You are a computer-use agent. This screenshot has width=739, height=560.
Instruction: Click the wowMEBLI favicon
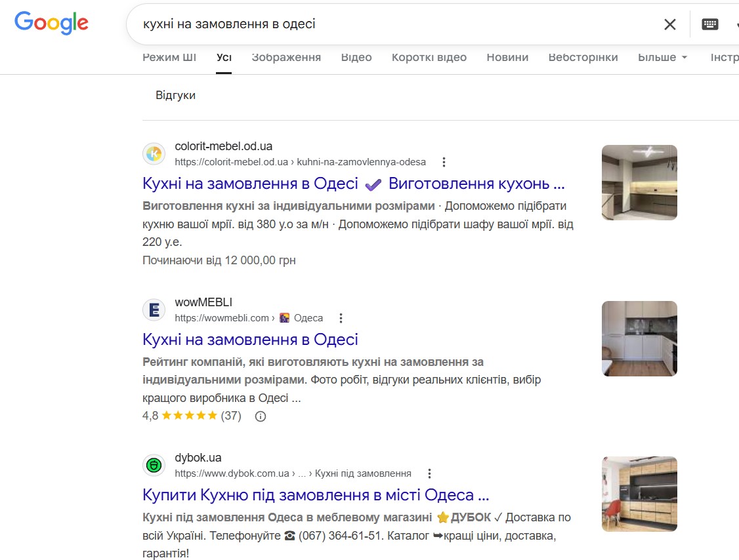(x=154, y=310)
